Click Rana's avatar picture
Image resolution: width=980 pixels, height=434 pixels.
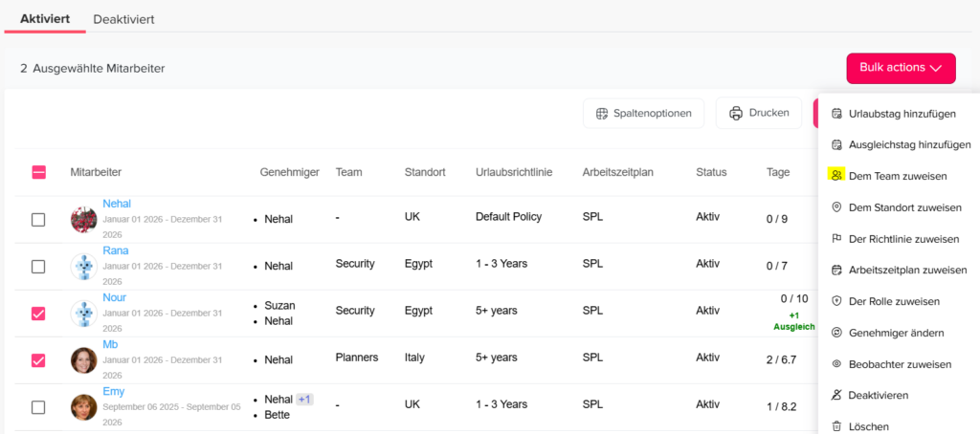point(84,266)
